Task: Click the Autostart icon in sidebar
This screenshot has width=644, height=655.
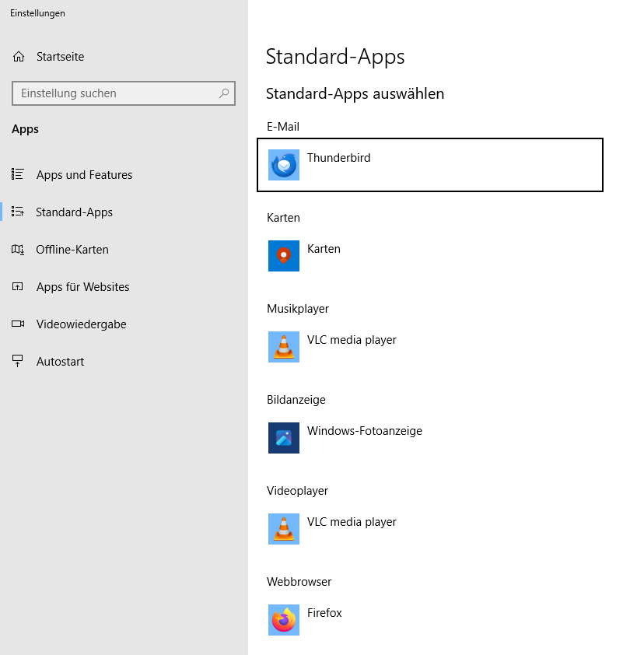Action: (x=18, y=361)
